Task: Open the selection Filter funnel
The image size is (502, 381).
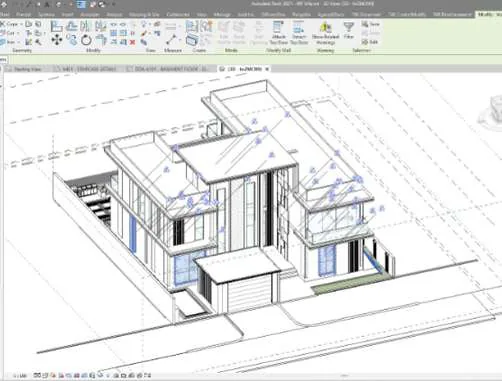Action: point(349,30)
